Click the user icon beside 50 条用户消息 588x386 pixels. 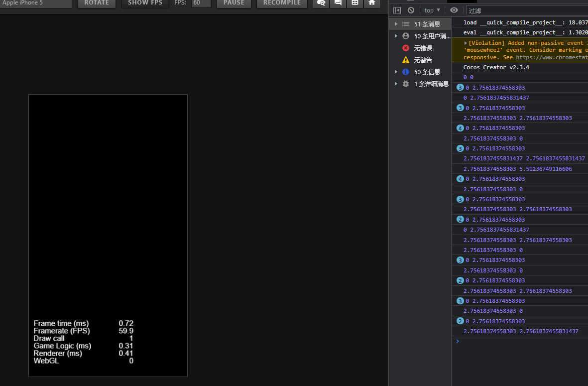click(405, 36)
